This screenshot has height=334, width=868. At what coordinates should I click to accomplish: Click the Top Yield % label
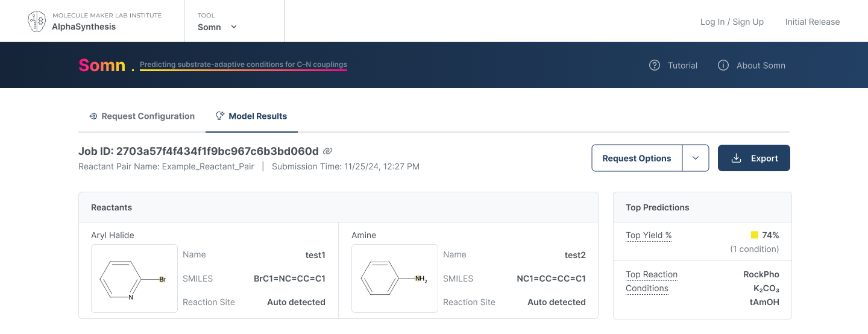coord(649,236)
